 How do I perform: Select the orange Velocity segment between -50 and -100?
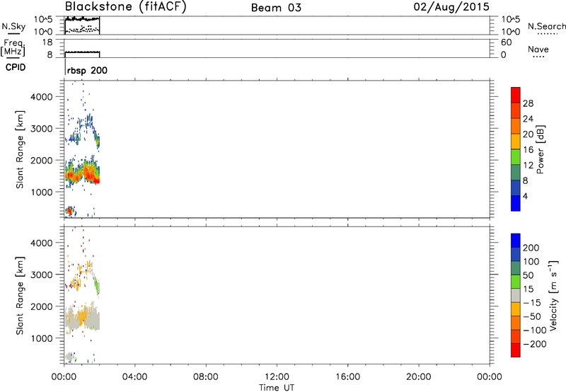click(x=516, y=323)
